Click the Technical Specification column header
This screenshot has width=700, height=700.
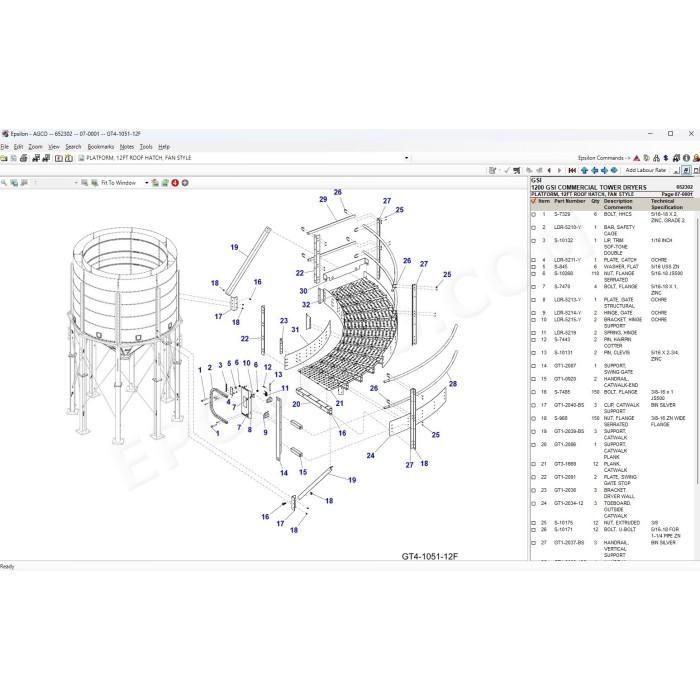[x=667, y=204]
